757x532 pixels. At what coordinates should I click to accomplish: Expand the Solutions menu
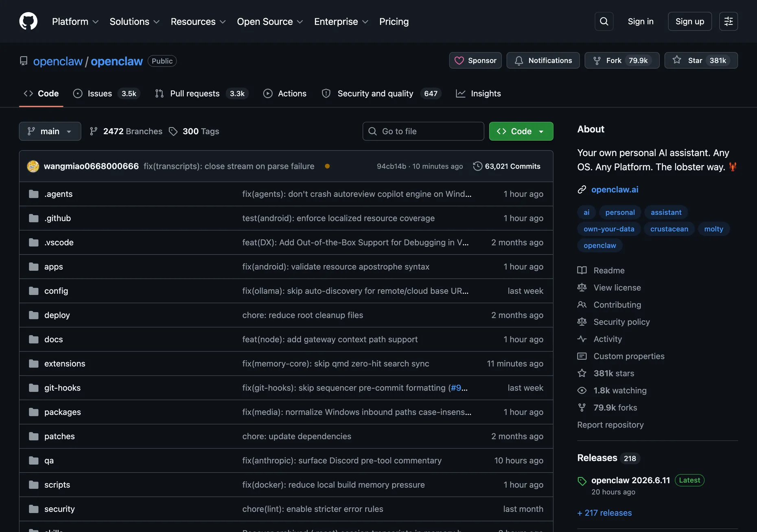134,22
